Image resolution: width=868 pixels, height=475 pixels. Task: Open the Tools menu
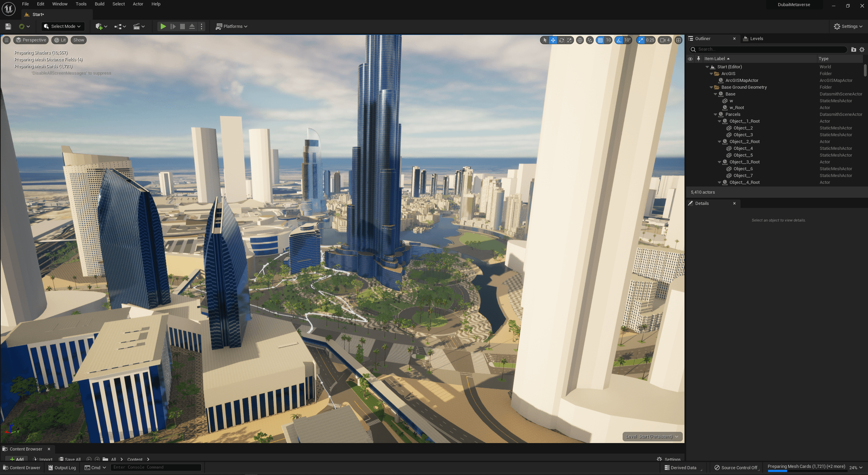81,4
